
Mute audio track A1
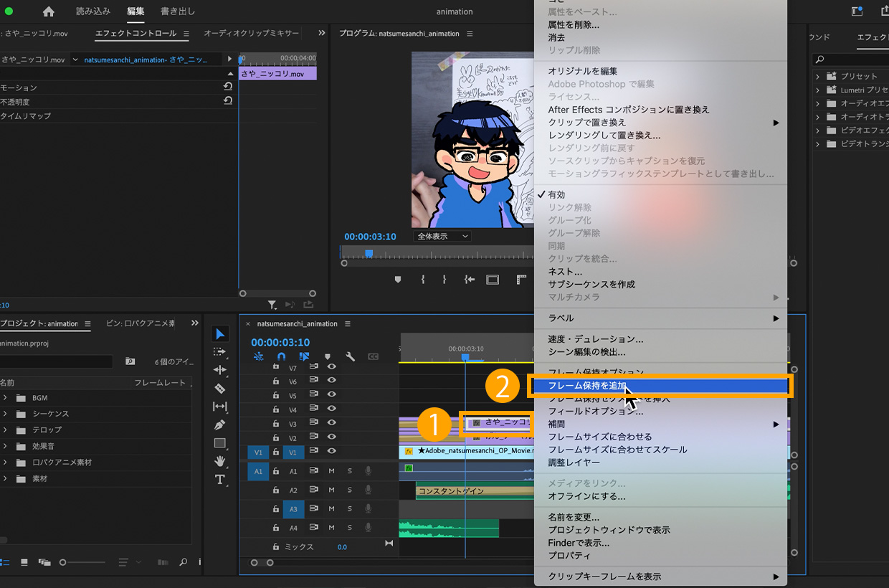coord(331,470)
